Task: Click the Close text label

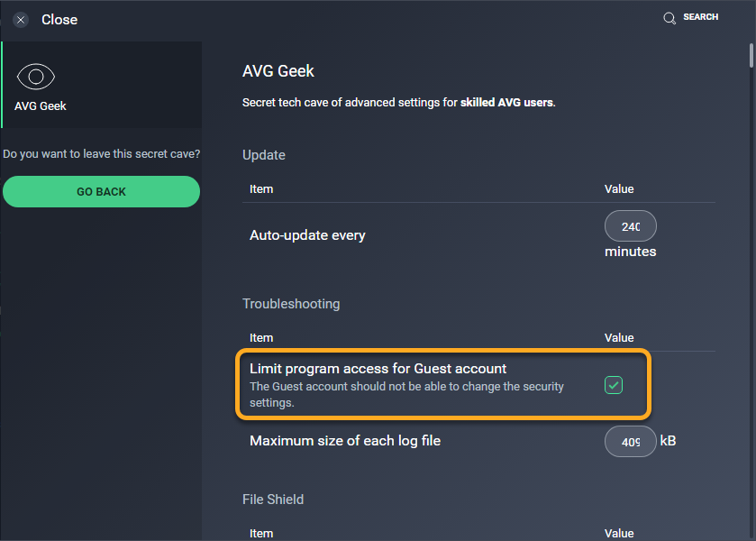Action: (59, 20)
